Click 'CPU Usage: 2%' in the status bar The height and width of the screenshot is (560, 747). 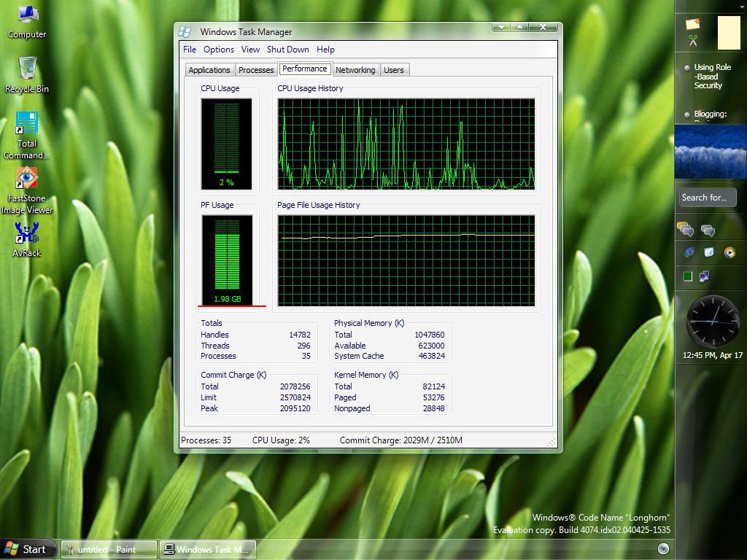[281, 440]
